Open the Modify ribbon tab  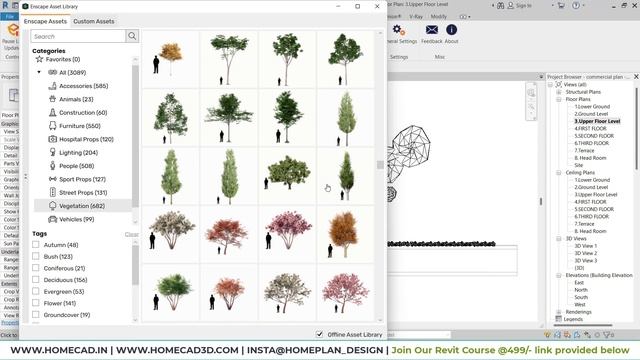click(439, 17)
